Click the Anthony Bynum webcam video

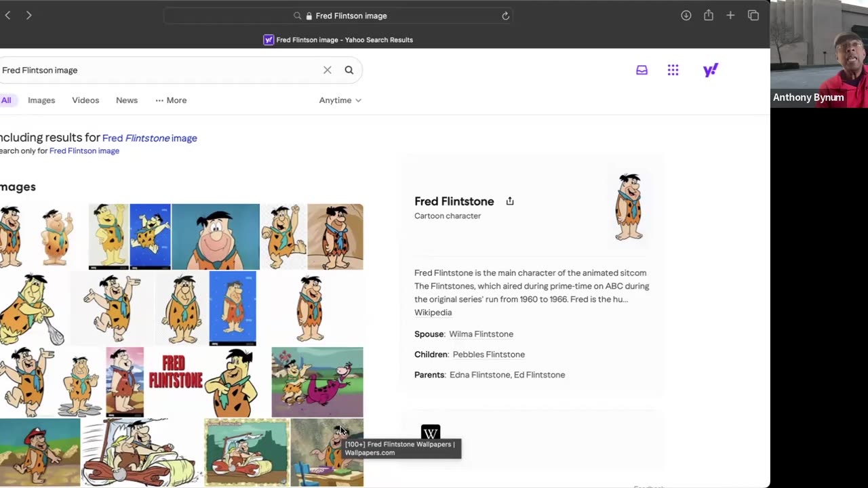819,54
